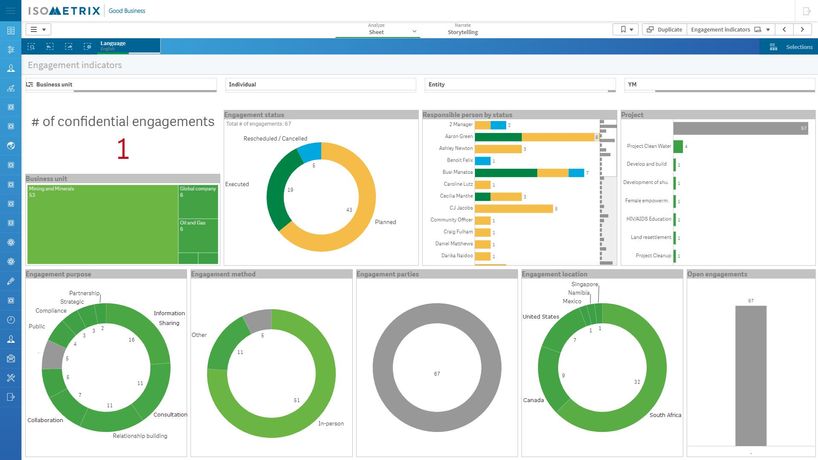
Task: Click the confidential engagements KPI value 1
Action: coord(123,149)
